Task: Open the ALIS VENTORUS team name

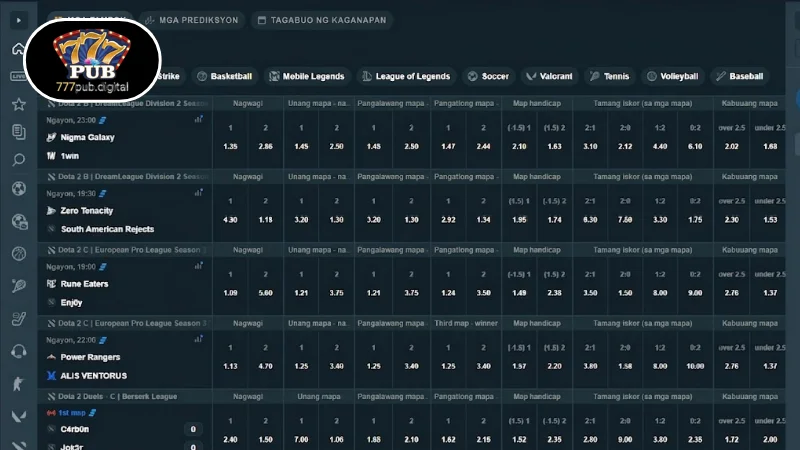Action: coord(94,376)
